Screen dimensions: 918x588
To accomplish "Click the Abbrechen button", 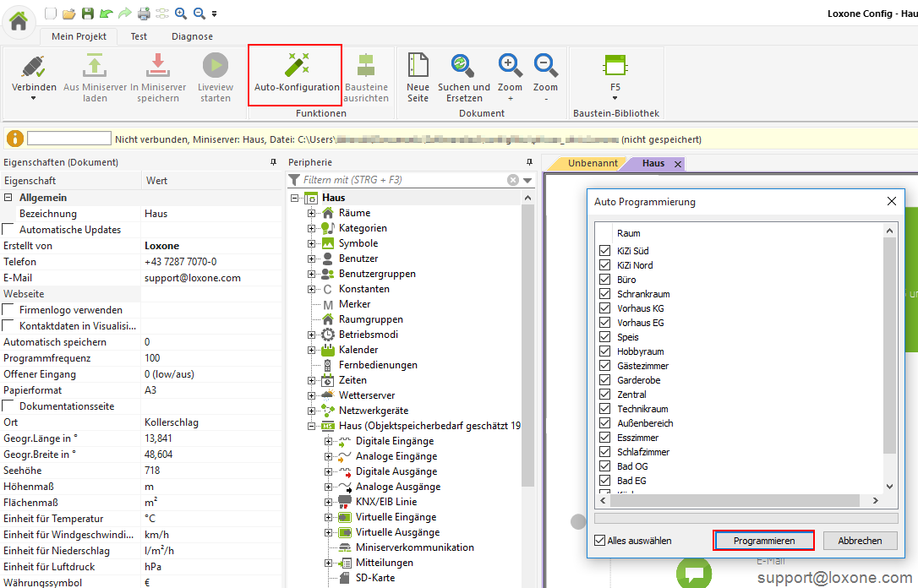I will click(x=860, y=541).
